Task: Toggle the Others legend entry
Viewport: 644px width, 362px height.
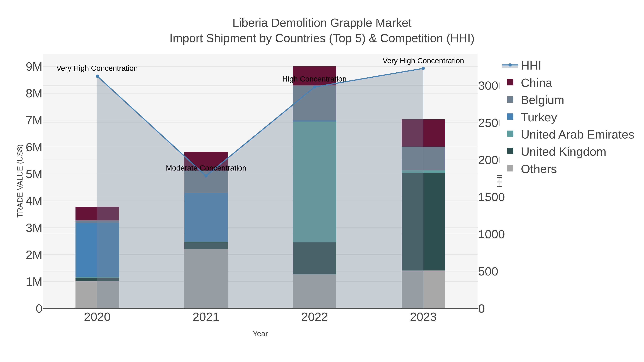Action: [x=531, y=169]
